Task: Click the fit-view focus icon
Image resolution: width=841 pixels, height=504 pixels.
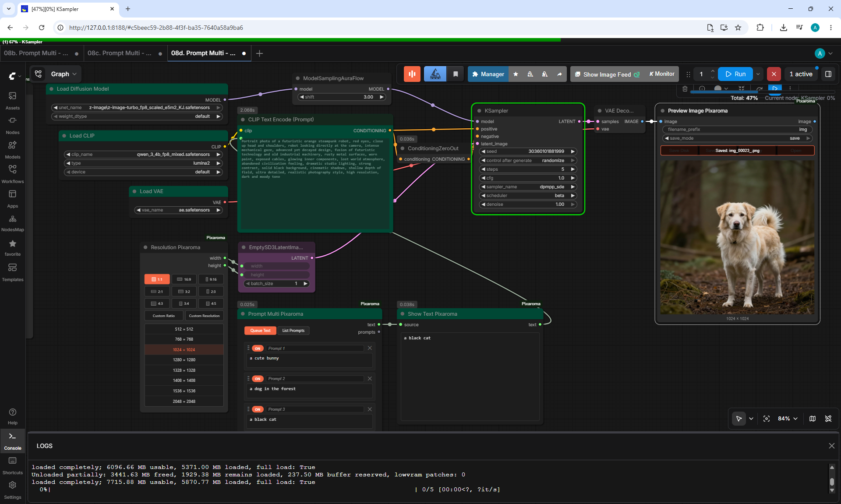Action: [x=767, y=419]
